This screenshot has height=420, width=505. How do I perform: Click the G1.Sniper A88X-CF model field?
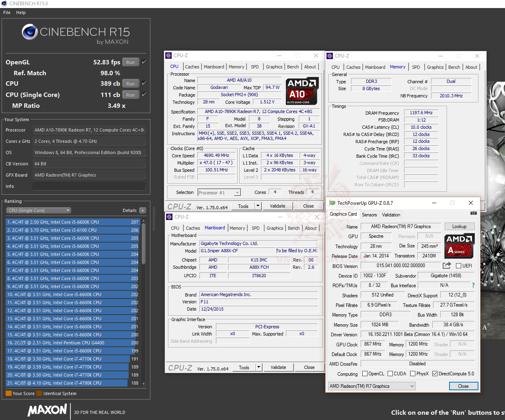[x=237, y=251]
